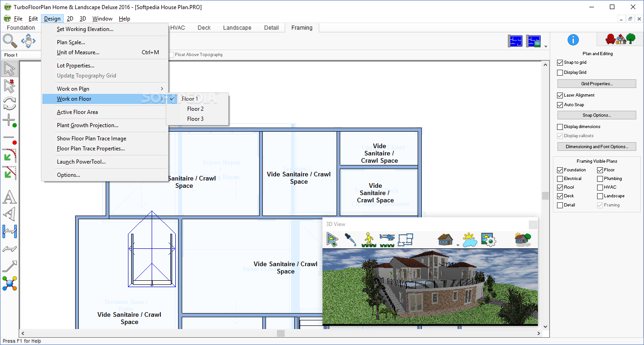Image resolution: width=644 pixels, height=345 pixels.
Task: Select the 3D View selection cursor icon
Action: [x=332, y=239]
